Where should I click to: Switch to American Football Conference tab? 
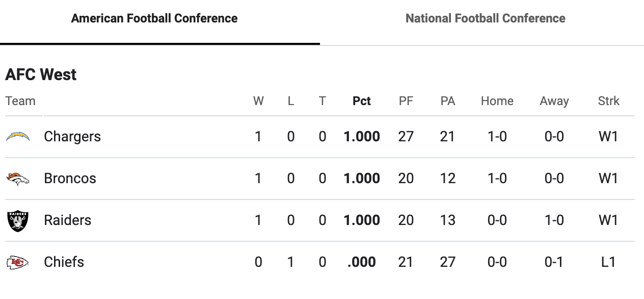[x=154, y=19]
